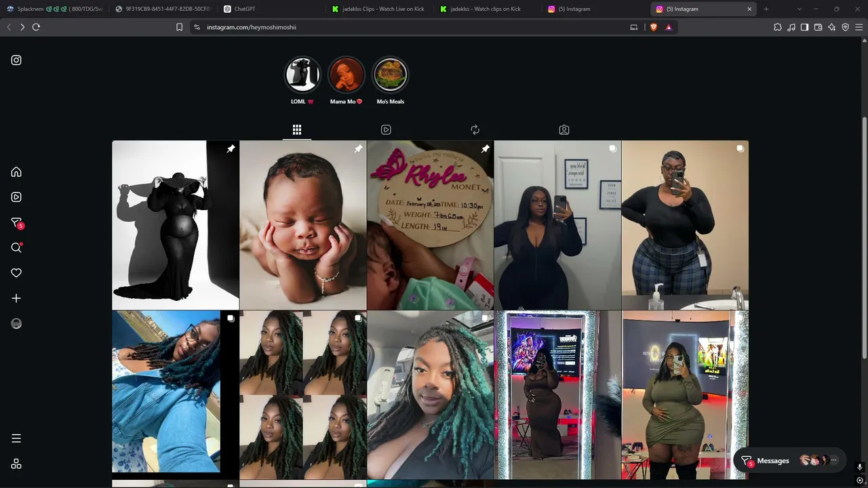Open the car selfie with teal locs post
868x488 pixels.
pyautogui.click(x=431, y=395)
